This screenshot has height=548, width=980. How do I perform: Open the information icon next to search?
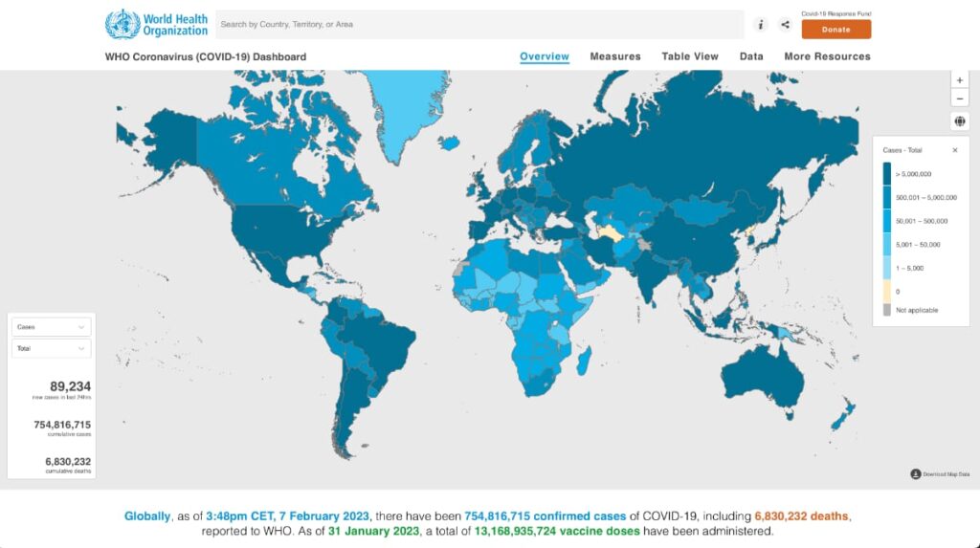[761, 25]
